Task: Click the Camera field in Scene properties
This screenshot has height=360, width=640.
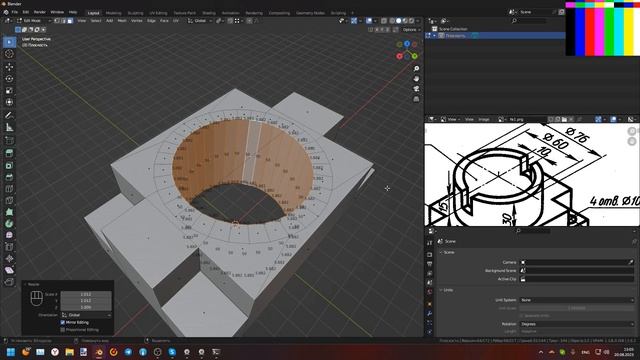Action: 577,262
